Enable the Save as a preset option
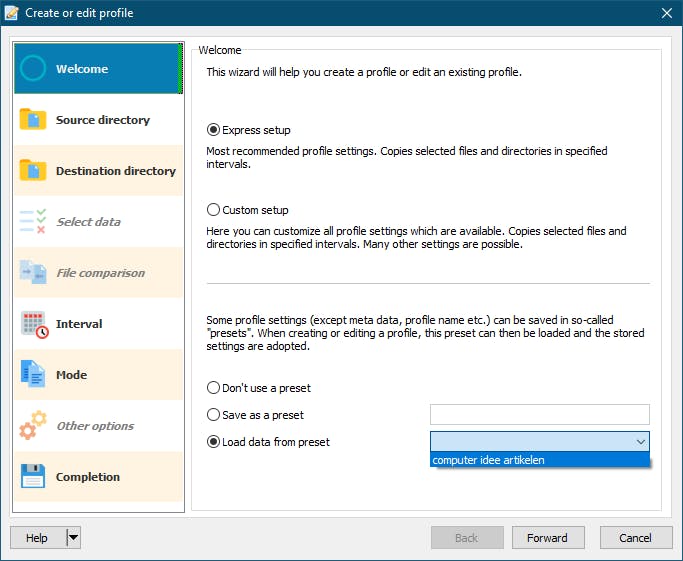This screenshot has height=561, width=683. coord(213,415)
